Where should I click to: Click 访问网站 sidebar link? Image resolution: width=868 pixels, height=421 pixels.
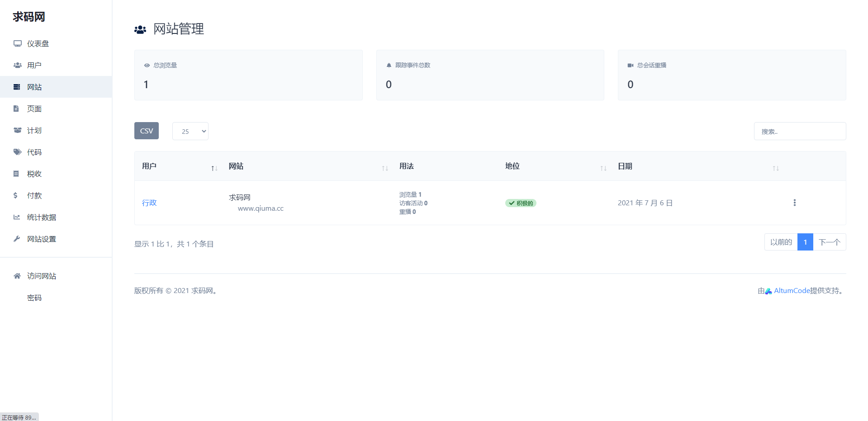click(56, 276)
